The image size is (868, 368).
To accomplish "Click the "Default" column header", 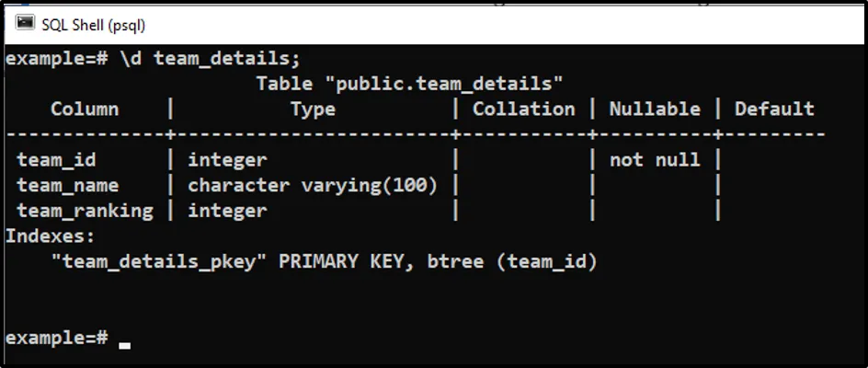I will tap(774, 109).
